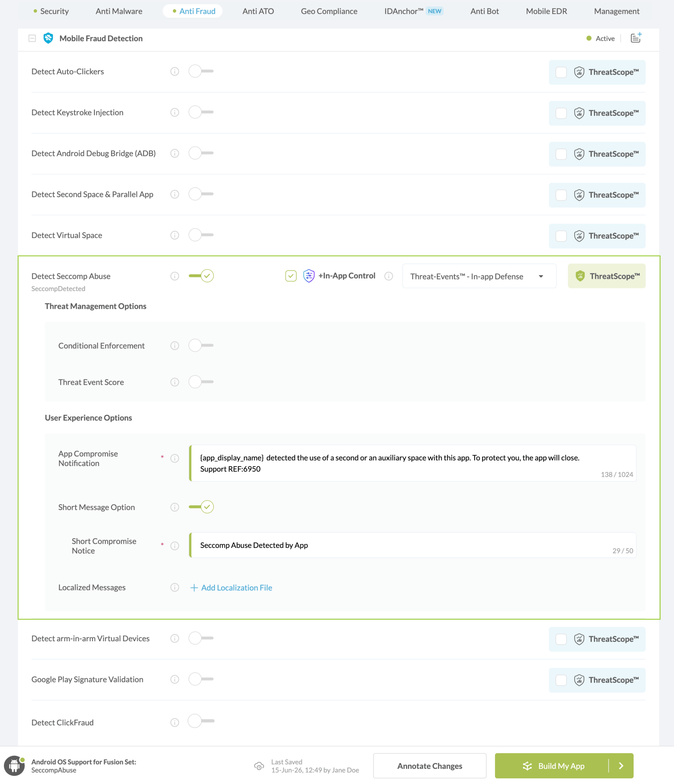Click info icon for Google Play Signature Validation
Image resolution: width=674 pixels, height=784 pixels.
(x=174, y=679)
